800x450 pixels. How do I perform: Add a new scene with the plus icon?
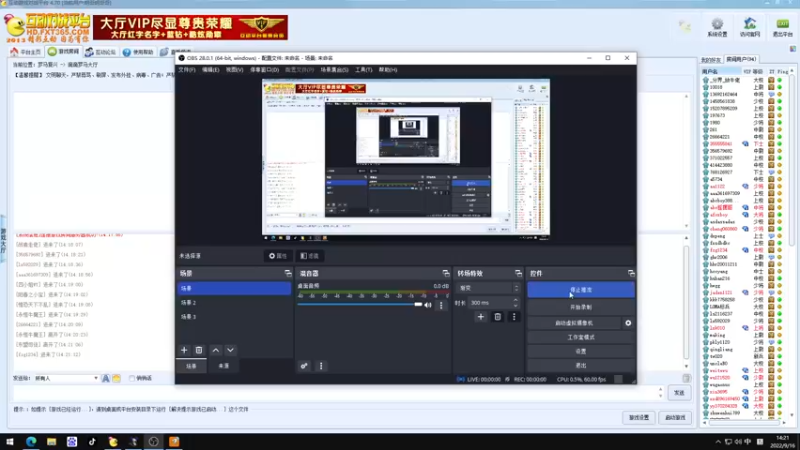click(x=184, y=351)
